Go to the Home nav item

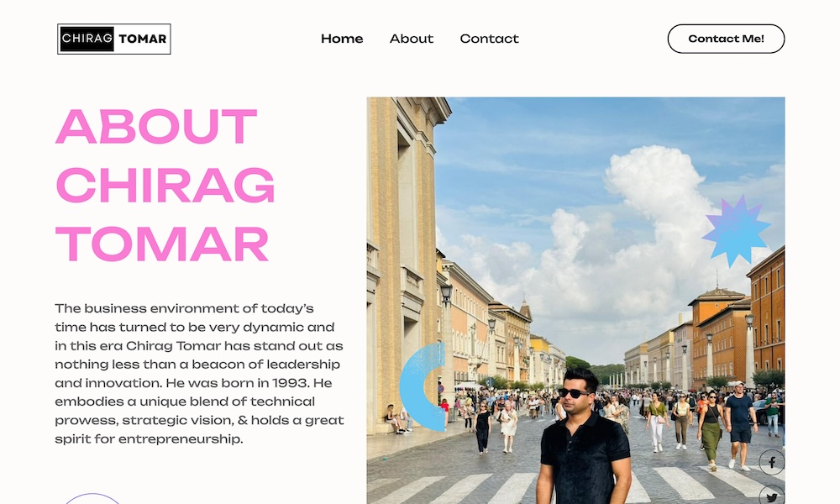[342, 39]
